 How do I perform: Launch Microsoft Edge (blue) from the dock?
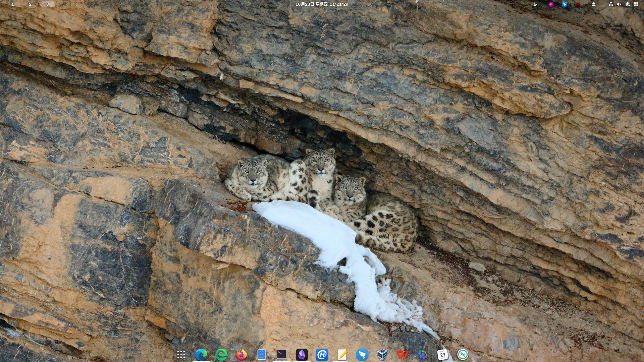point(201,355)
